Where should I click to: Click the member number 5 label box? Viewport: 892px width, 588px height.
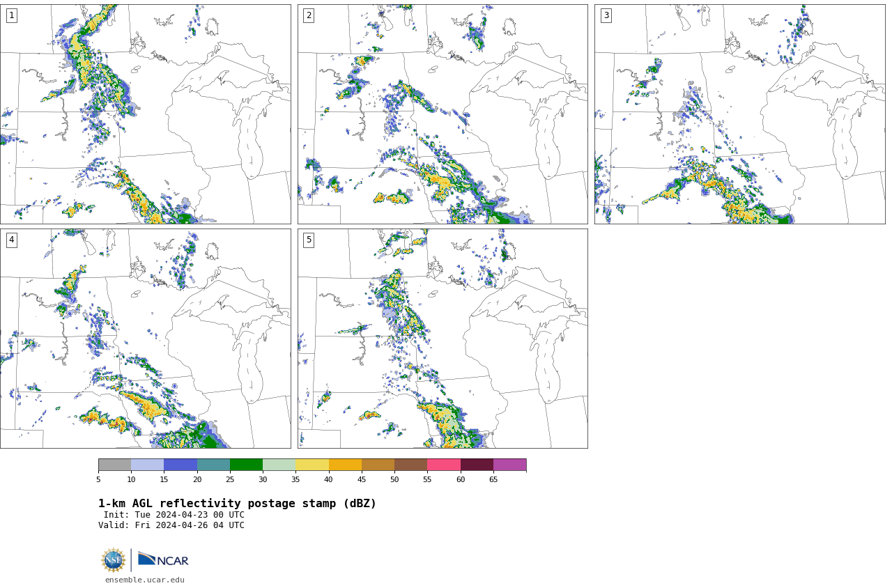tap(309, 240)
